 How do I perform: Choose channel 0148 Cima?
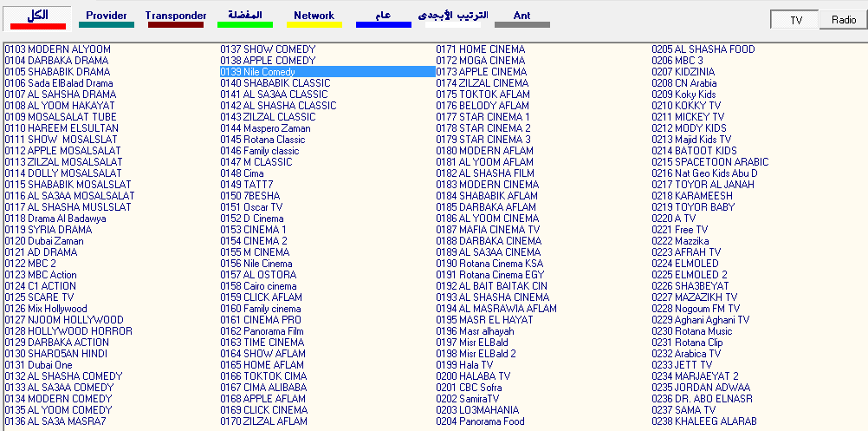(242, 173)
